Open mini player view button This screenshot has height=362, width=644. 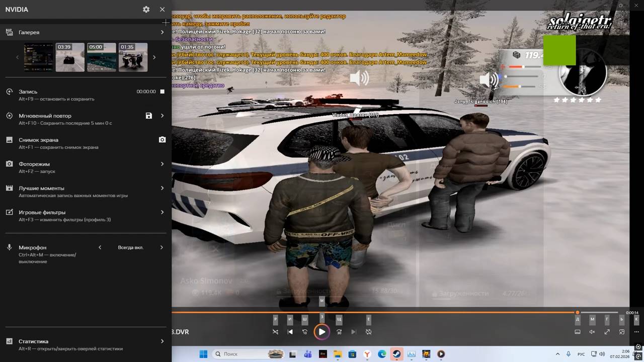pyautogui.click(x=622, y=332)
